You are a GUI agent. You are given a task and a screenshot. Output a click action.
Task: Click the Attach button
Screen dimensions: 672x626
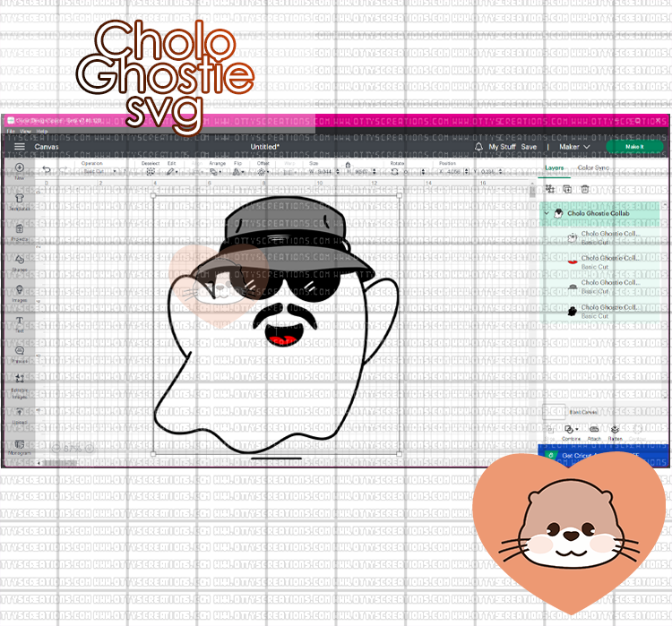[592, 431]
